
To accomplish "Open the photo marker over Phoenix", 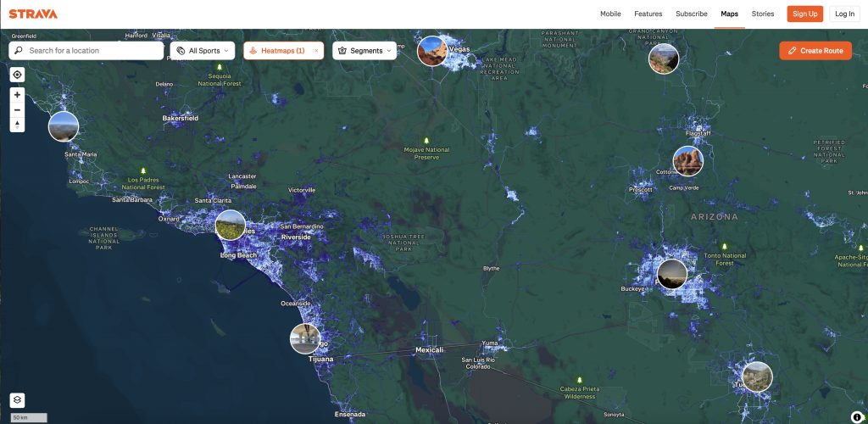I will point(672,273).
